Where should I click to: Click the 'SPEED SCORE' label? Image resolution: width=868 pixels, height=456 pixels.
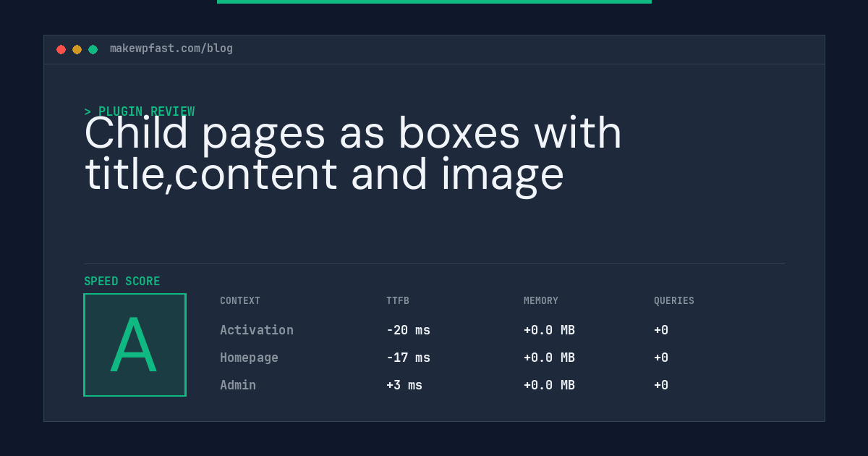[x=122, y=281]
